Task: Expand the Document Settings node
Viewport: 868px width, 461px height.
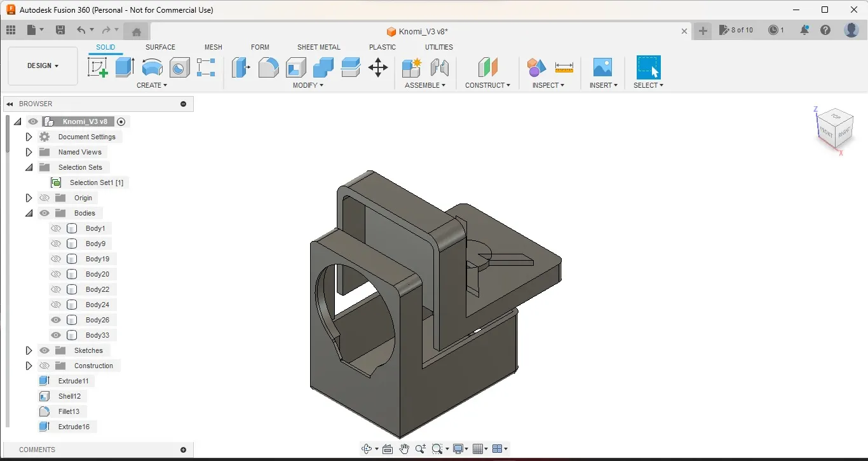Action: click(x=29, y=137)
